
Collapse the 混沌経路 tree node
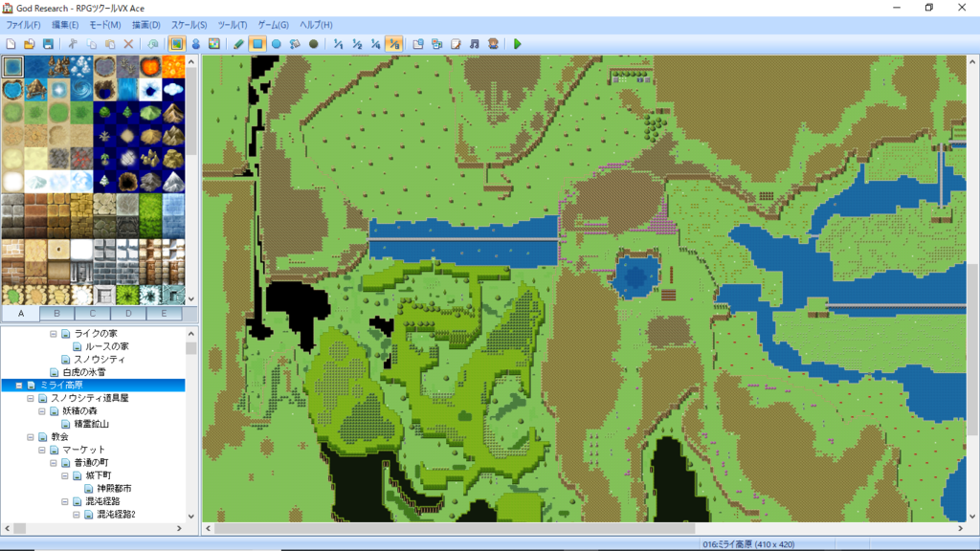(x=65, y=501)
